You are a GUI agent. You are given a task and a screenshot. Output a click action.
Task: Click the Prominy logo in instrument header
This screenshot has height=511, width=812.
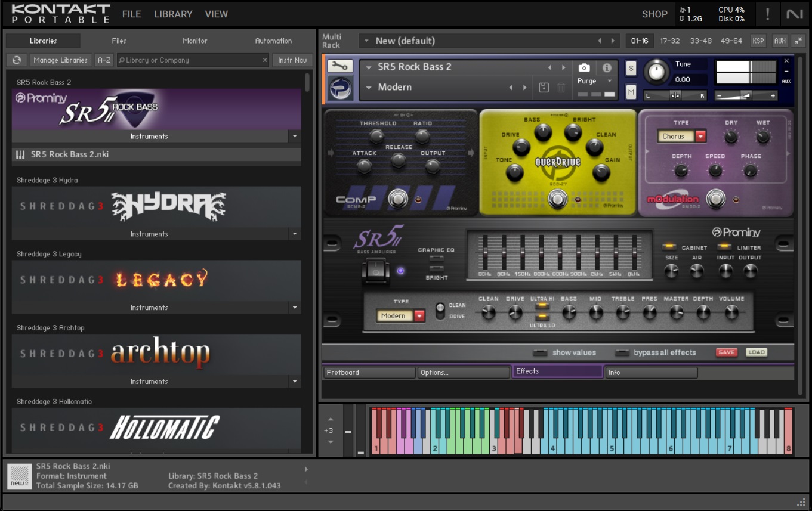(x=339, y=88)
